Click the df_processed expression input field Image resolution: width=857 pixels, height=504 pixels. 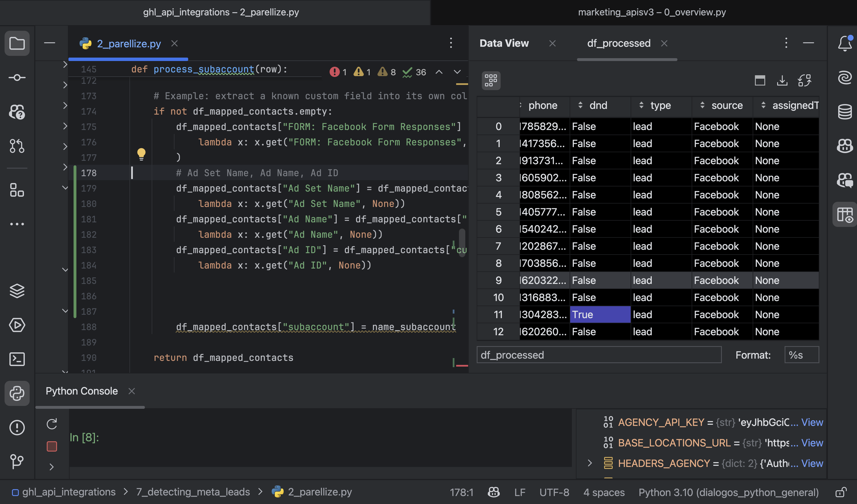599,355
